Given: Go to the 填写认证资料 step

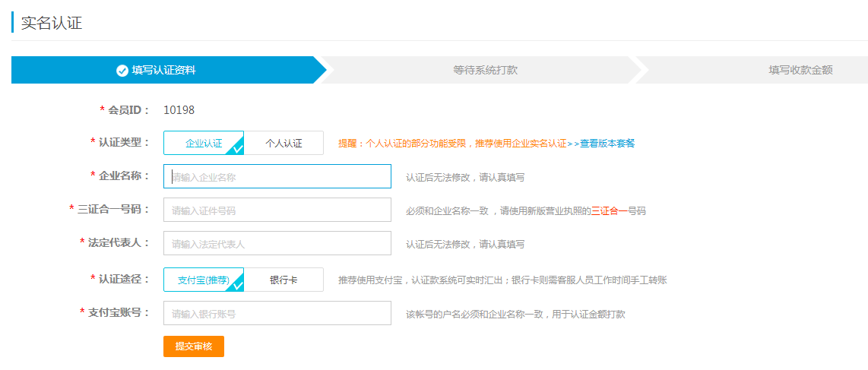Looking at the screenshot, I should click(x=163, y=70).
